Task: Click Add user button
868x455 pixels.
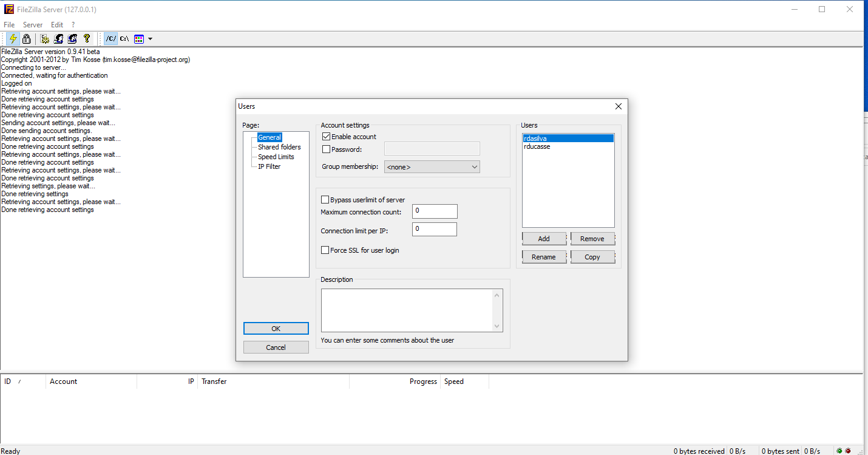Action: 544,239
